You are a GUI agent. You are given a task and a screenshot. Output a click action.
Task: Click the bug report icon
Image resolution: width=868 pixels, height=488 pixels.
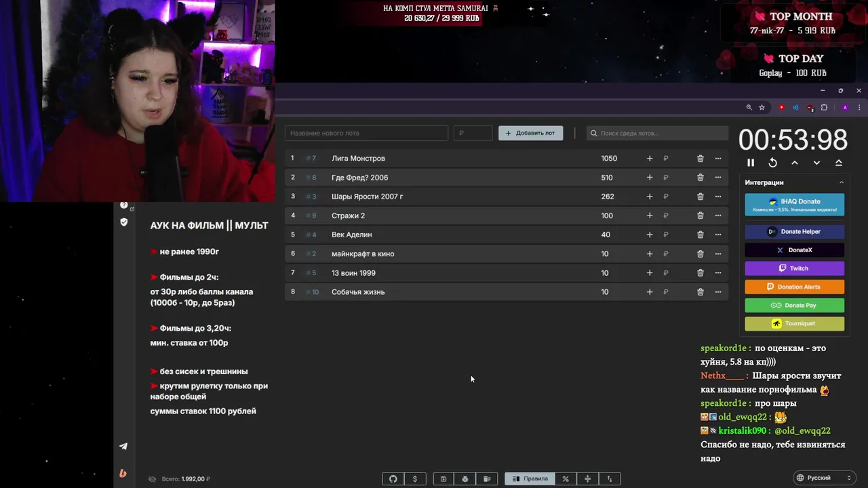[465, 479]
